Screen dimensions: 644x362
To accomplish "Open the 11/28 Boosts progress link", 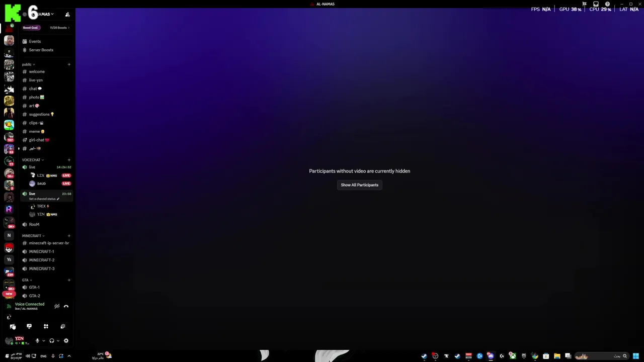I will 59,28.
